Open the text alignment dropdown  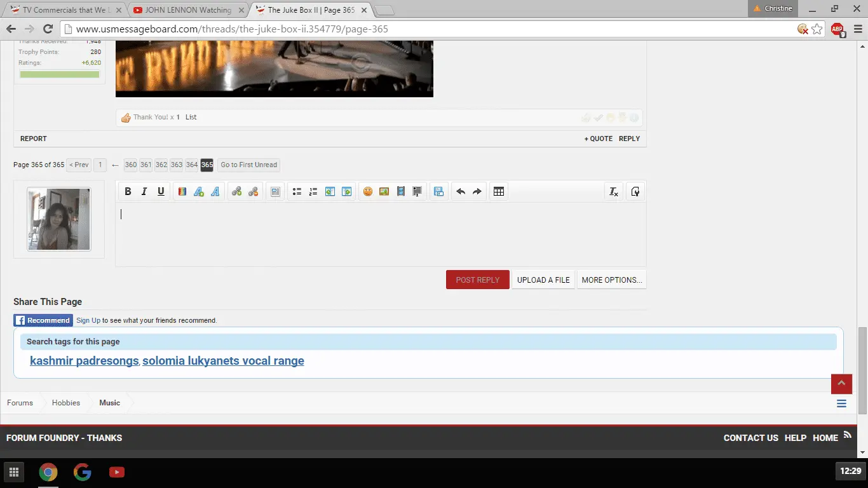point(275,191)
